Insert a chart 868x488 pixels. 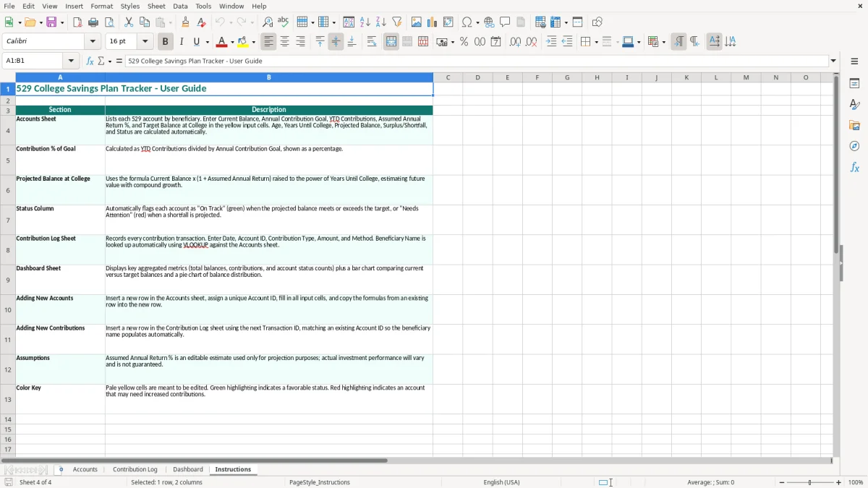point(433,22)
